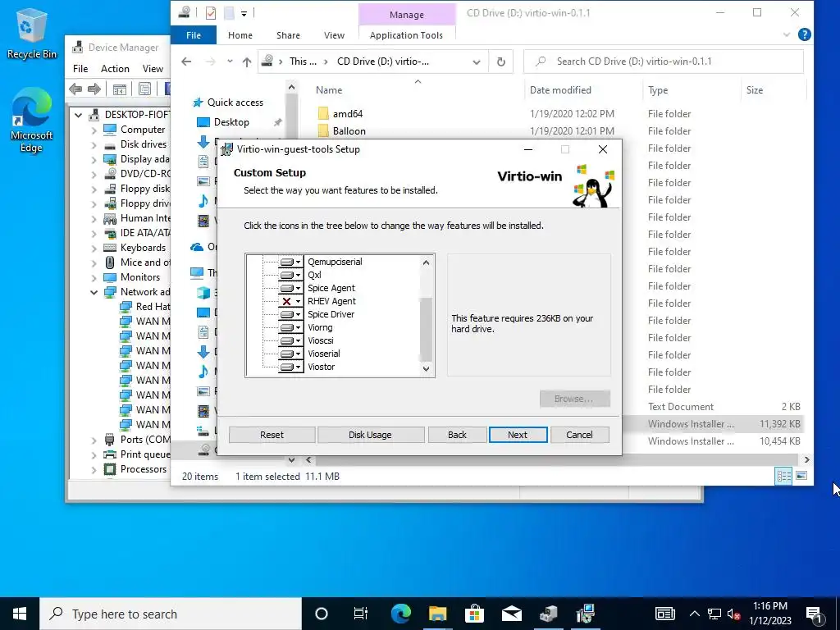Click the Back button in setup
This screenshot has width=840, height=630.
457,435
